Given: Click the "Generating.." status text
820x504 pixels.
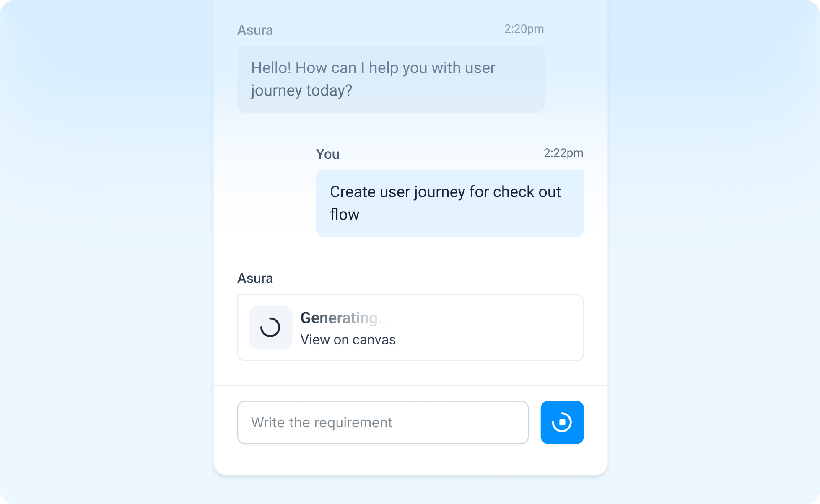Looking at the screenshot, I should 343,318.
